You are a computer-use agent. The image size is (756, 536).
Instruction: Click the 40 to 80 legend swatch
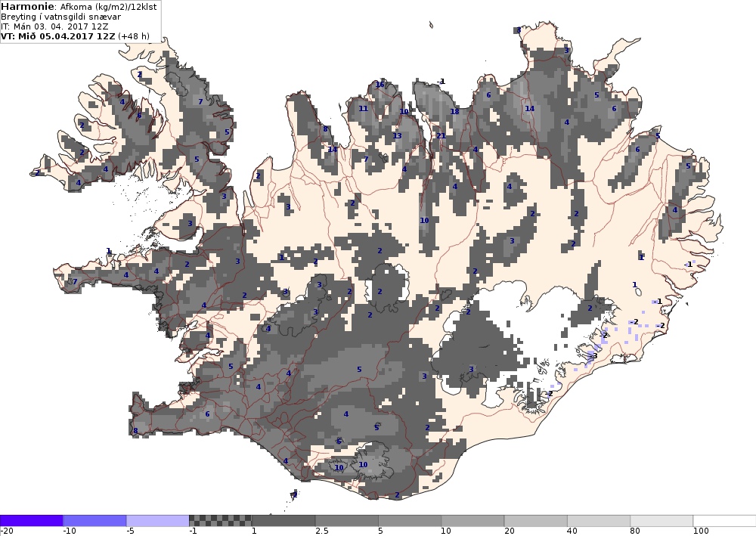tap(599, 521)
